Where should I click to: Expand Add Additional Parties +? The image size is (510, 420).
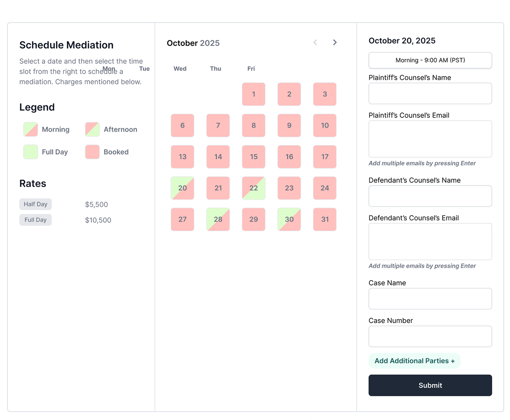414,361
